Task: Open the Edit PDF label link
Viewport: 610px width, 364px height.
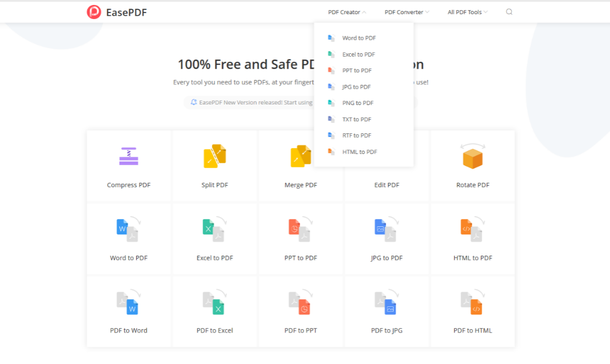Action: (x=387, y=185)
